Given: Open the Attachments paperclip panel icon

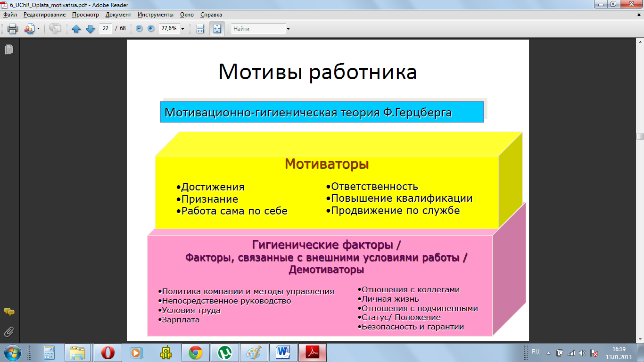Looking at the screenshot, I should coord(8,331).
